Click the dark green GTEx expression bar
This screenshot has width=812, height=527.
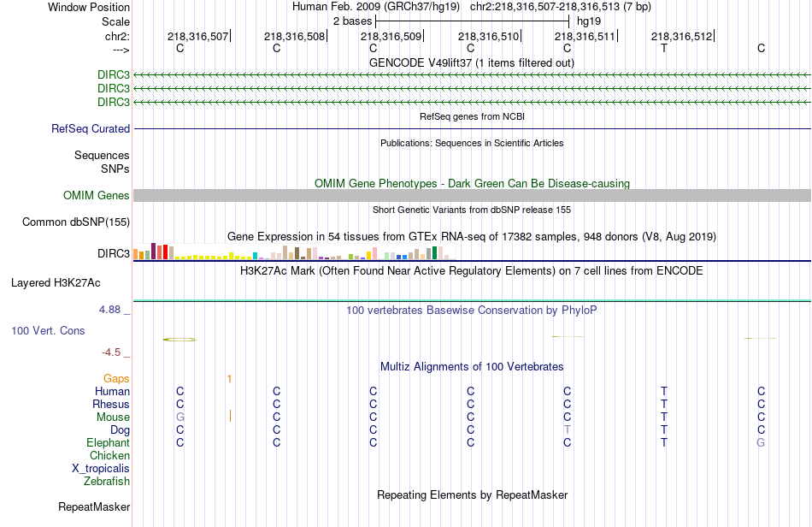click(434, 253)
